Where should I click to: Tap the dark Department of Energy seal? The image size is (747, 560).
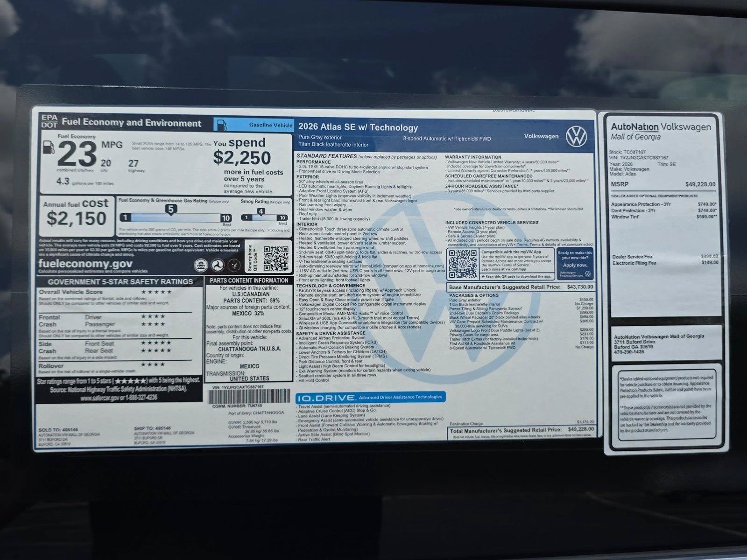pyautogui.click(x=234, y=265)
